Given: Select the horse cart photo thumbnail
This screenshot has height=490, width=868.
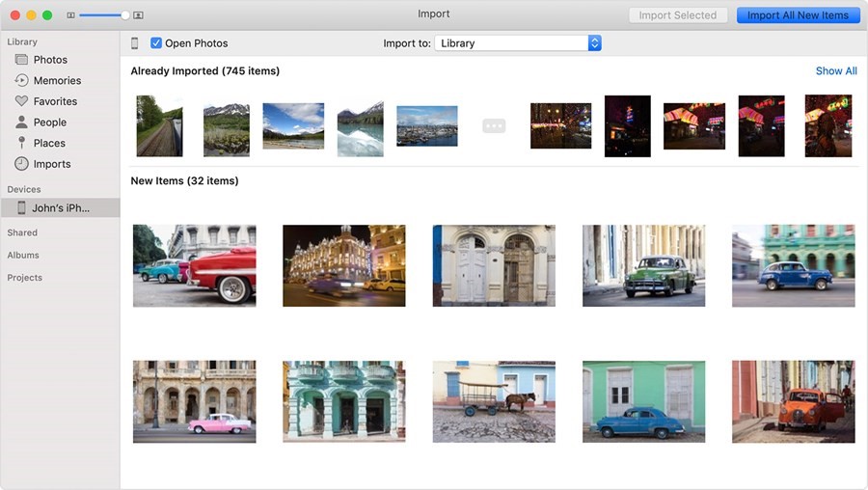Looking at the screenshot, I should [494, 401].
